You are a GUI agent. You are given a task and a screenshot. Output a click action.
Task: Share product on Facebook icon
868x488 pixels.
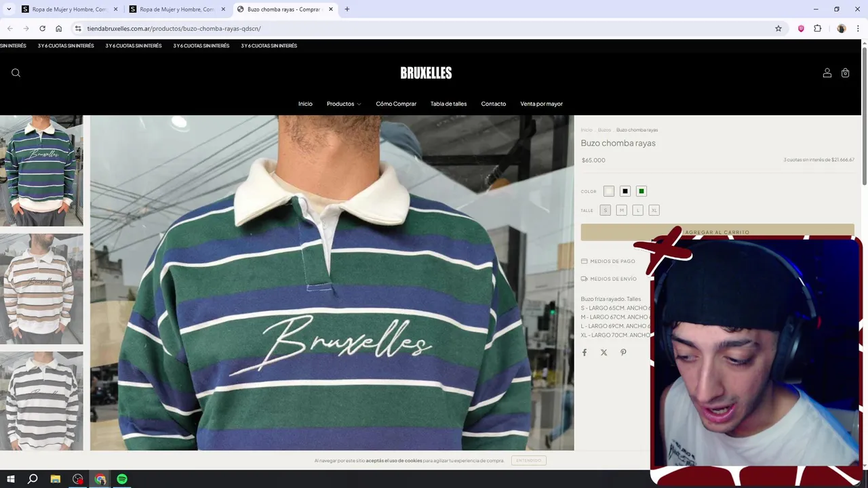click(585, 352)
